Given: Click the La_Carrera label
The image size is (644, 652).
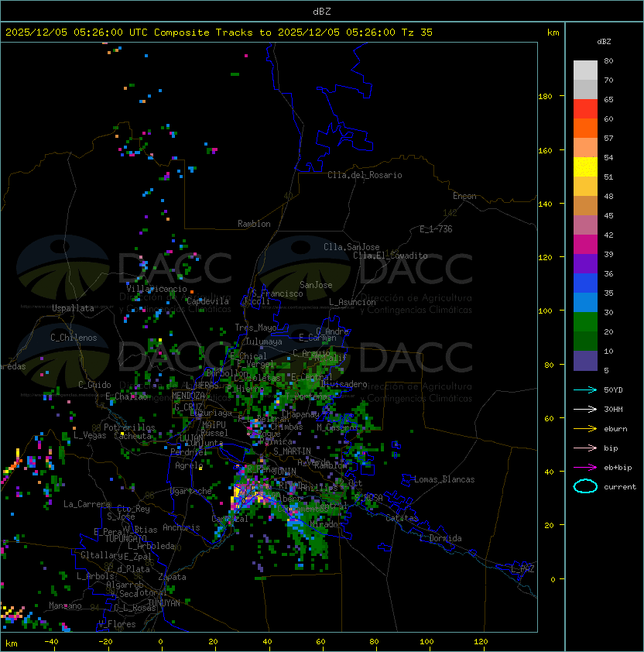Looking at the screenshot, I should (x=87, y=504).
